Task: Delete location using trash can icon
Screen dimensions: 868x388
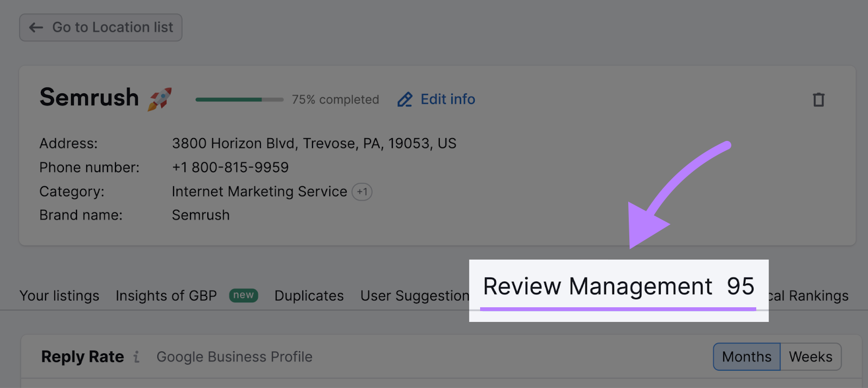Action: coord(819,100)
